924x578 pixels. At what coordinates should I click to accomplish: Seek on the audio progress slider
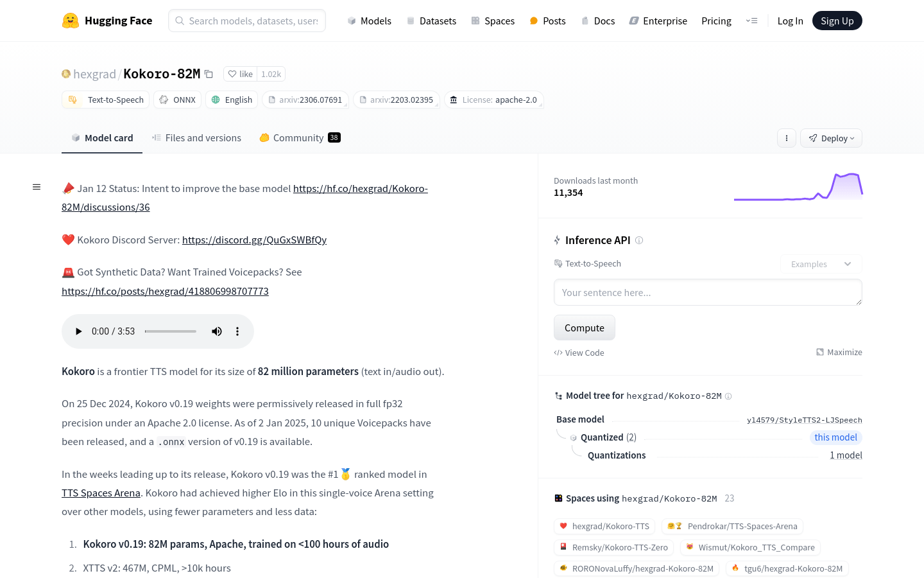tap(171, 331)
